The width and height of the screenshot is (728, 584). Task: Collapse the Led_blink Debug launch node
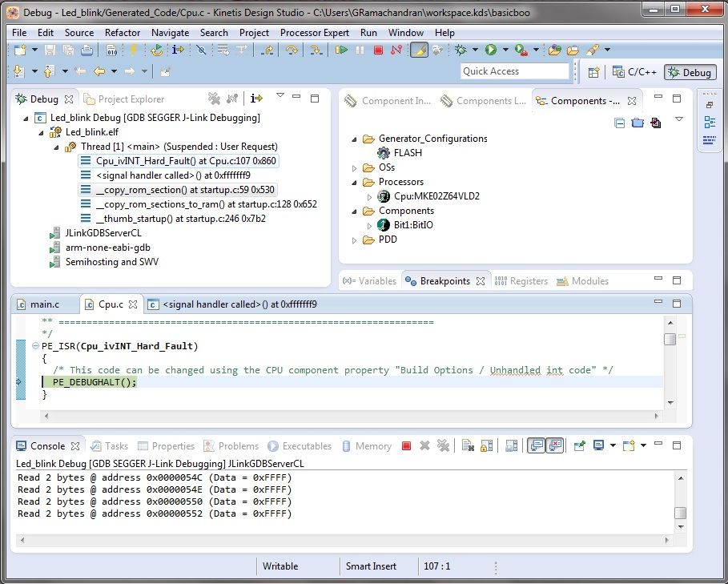tap(26, 119)
